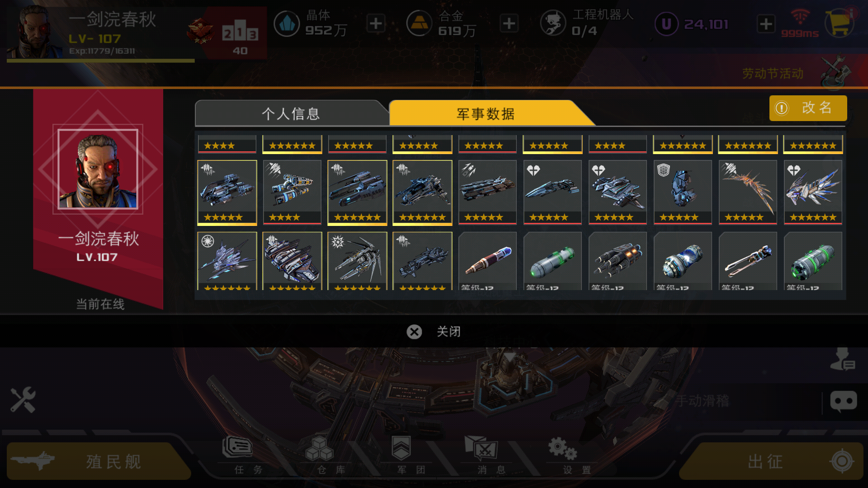Select the 军事数据 tab

pyautogui.click(x=486, y=113)
